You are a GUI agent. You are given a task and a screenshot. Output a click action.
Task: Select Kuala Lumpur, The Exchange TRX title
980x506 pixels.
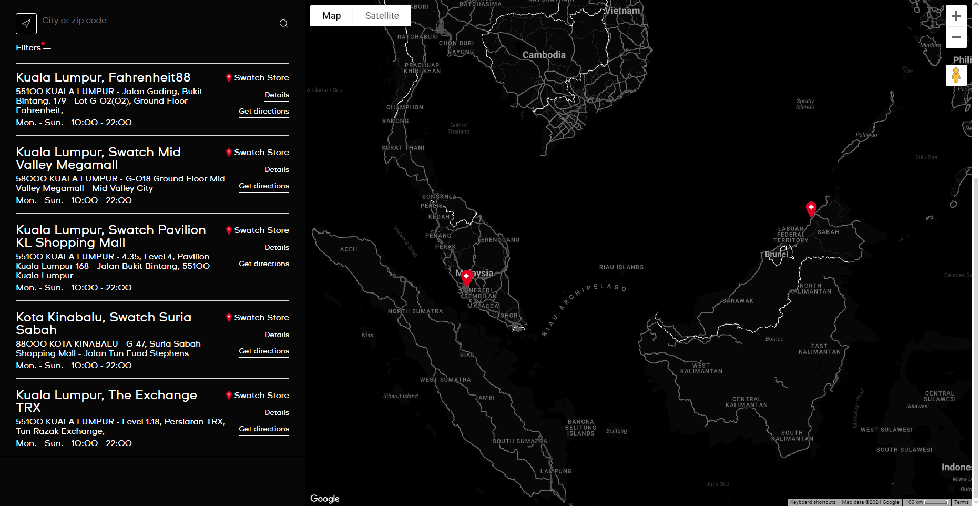tap(106, 401)
